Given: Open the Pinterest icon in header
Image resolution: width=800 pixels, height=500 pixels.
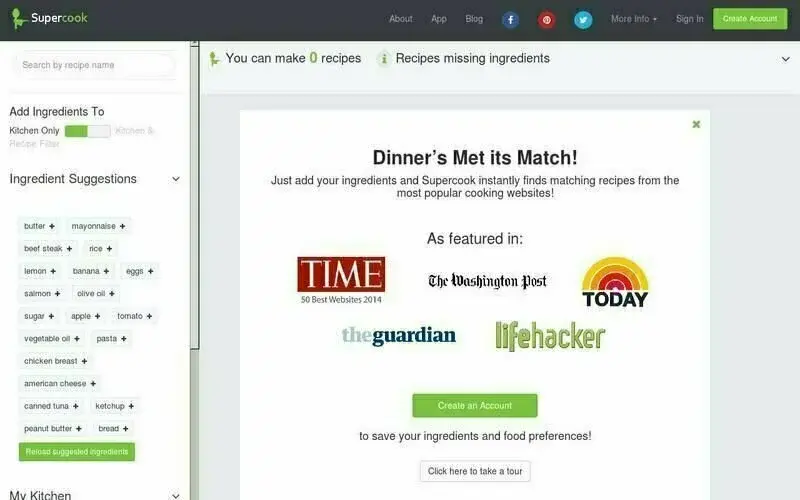Looking at the screenshot, I should (546, 19).
